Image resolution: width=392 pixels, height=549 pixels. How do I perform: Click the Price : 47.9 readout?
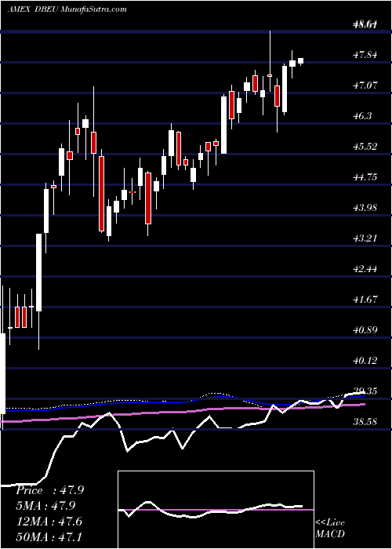(x=49, y=490)
